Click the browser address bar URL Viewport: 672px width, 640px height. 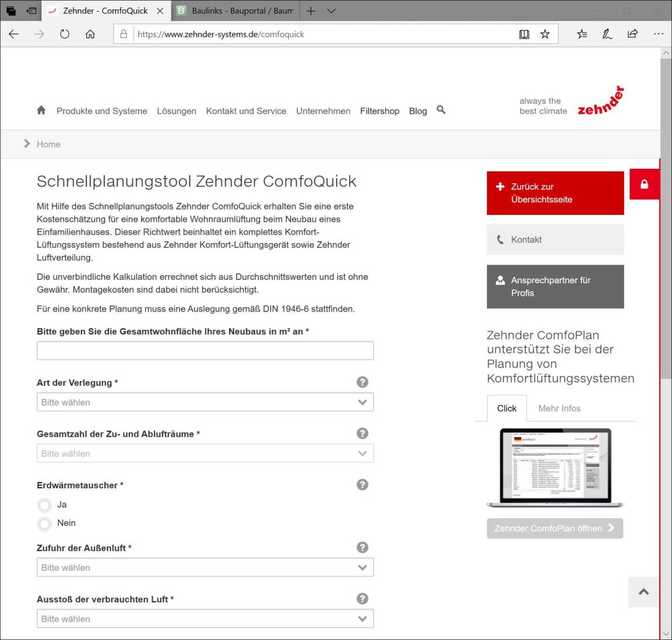pos(221,35)
